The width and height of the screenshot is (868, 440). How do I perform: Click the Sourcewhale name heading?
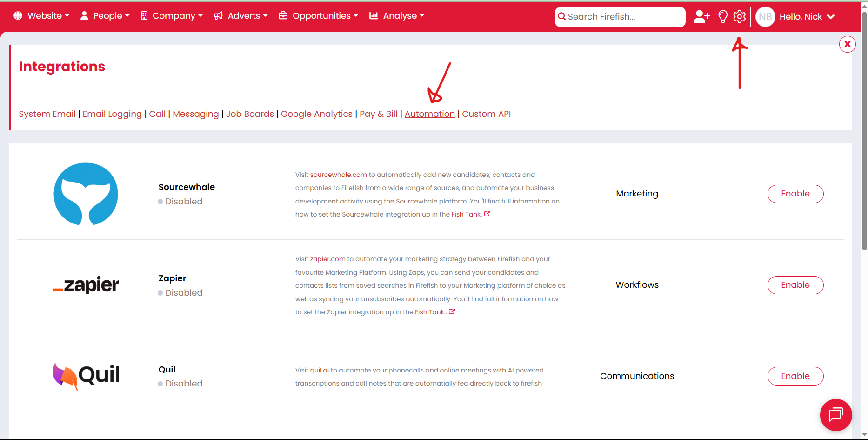(x=187, y=187)
